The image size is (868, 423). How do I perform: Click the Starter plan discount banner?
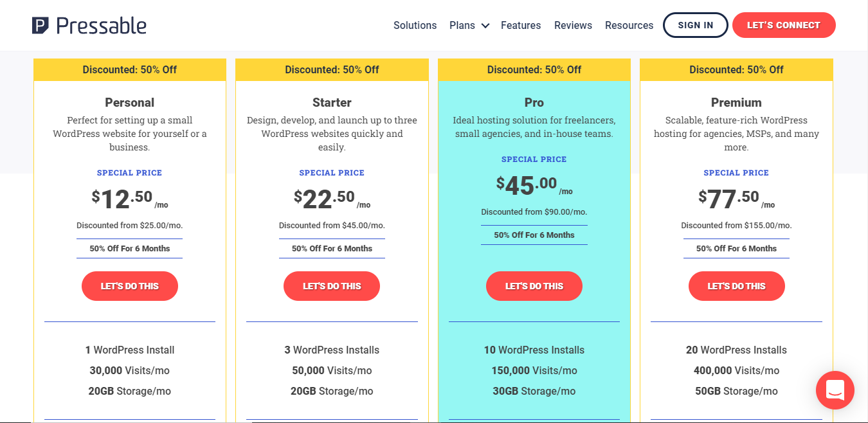coord(332,69)
